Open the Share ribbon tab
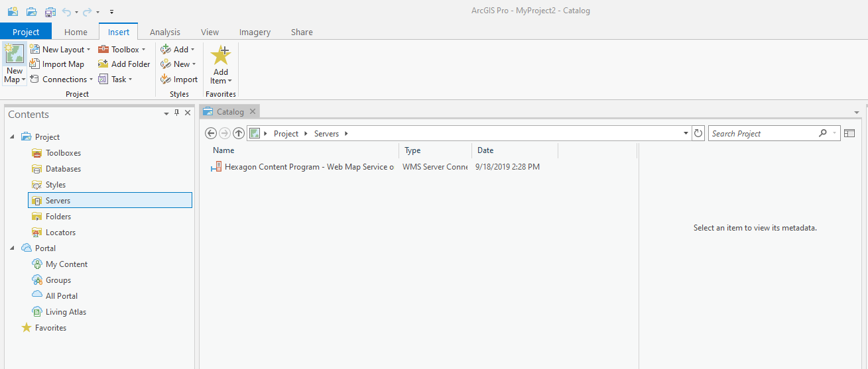 click(302, 32)
